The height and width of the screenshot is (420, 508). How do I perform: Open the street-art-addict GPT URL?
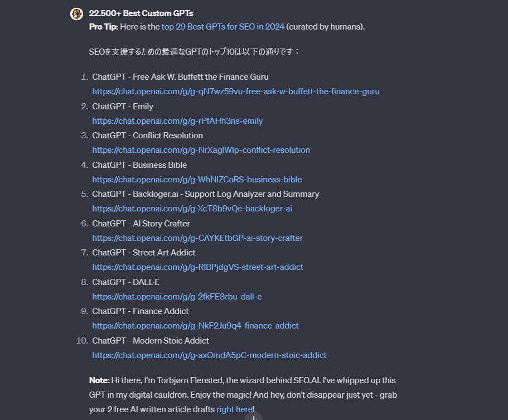197,267
